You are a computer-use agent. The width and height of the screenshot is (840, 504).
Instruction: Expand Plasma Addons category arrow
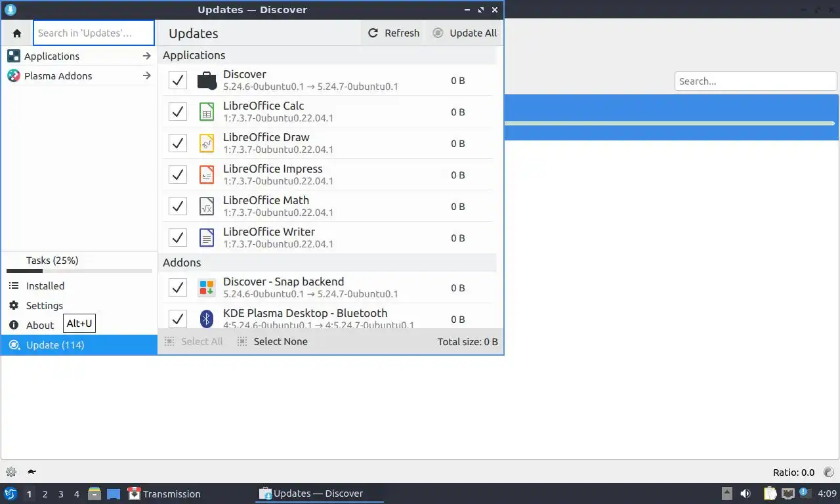tap(147, 75)
